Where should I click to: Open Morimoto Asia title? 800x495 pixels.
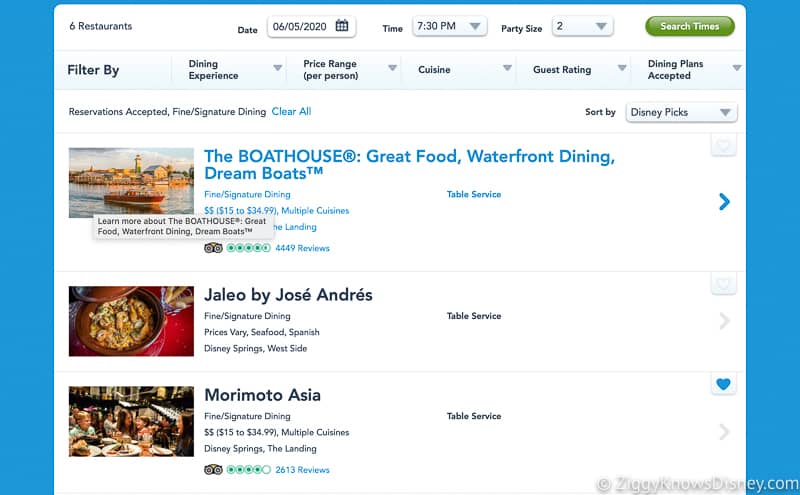(x=262, y=394)
